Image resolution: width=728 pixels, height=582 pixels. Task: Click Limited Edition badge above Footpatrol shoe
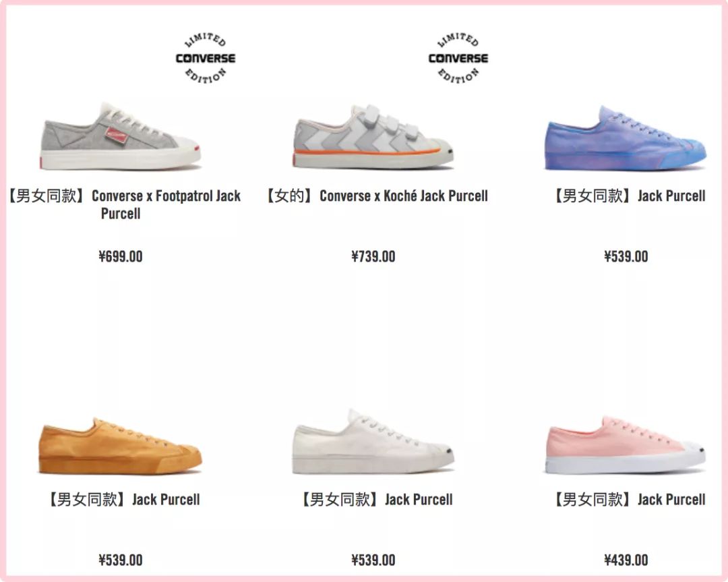205,58
